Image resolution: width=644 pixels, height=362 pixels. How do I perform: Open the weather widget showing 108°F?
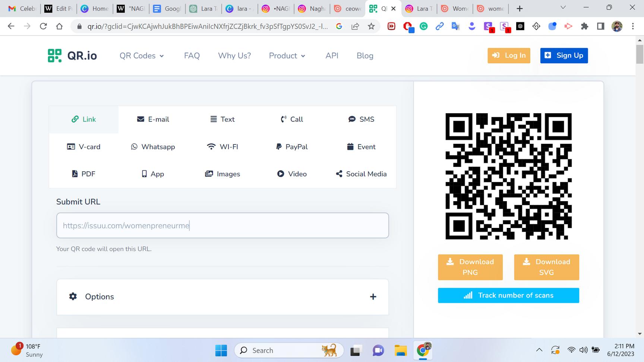tap(27, 350)
